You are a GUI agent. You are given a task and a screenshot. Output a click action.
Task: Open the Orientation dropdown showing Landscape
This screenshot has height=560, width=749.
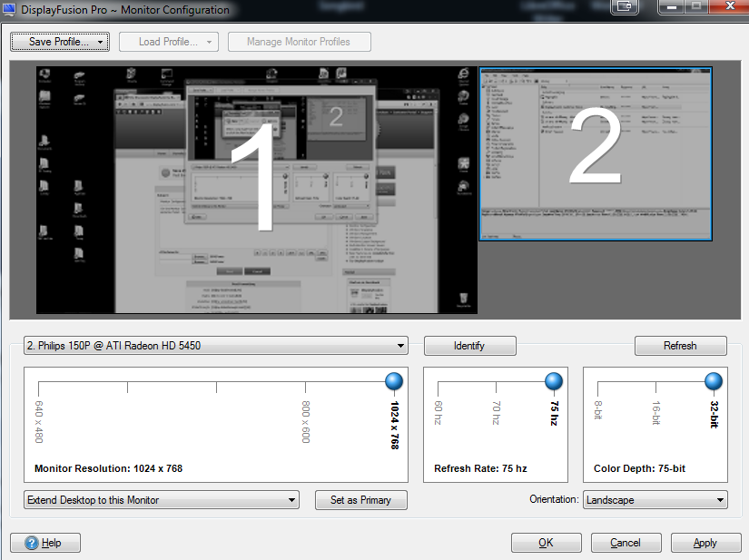(655, 500)
